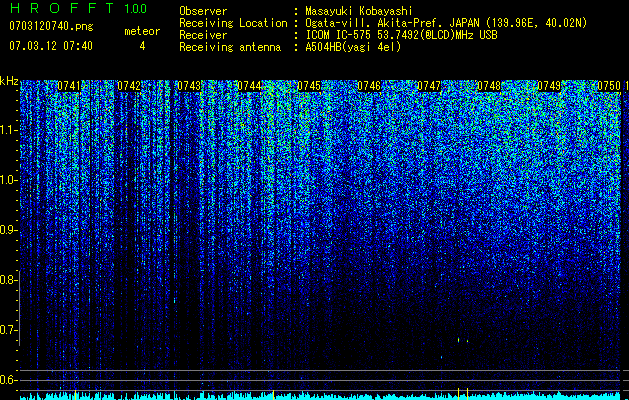
Task: Select the A504HB(yagi 4el) antenna text
Action: pyautogui.click(x=353, y=47)
